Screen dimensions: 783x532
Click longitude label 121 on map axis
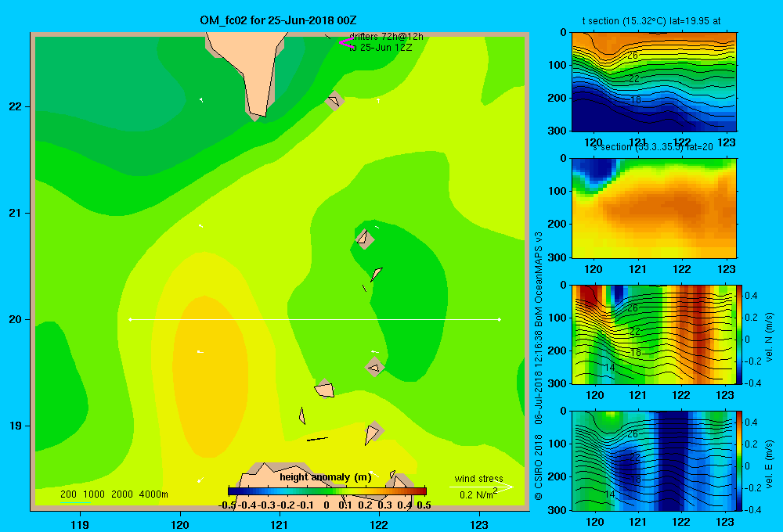[x=280, y=524]
